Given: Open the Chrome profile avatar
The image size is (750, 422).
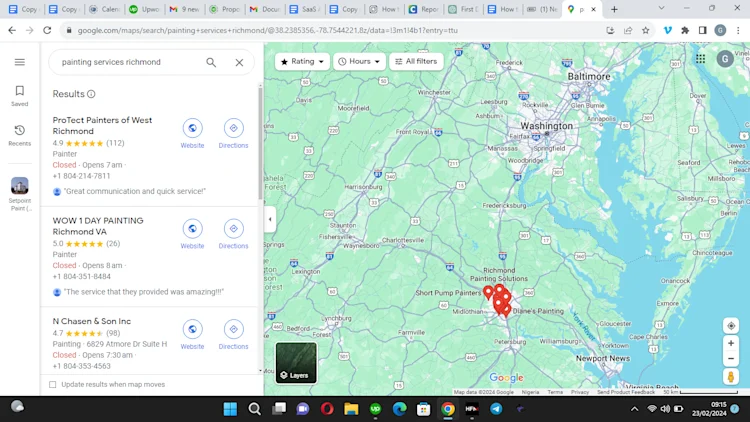Looking at the screenshot, I should 720,30.
